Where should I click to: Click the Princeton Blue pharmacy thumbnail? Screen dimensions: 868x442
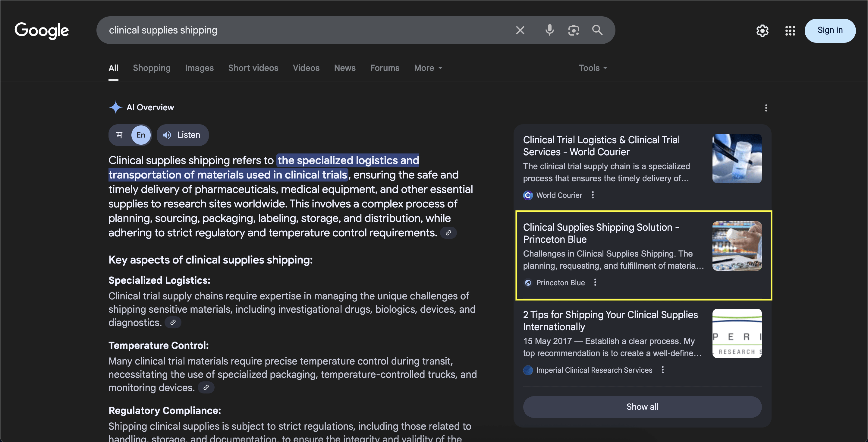click(737, 246)
